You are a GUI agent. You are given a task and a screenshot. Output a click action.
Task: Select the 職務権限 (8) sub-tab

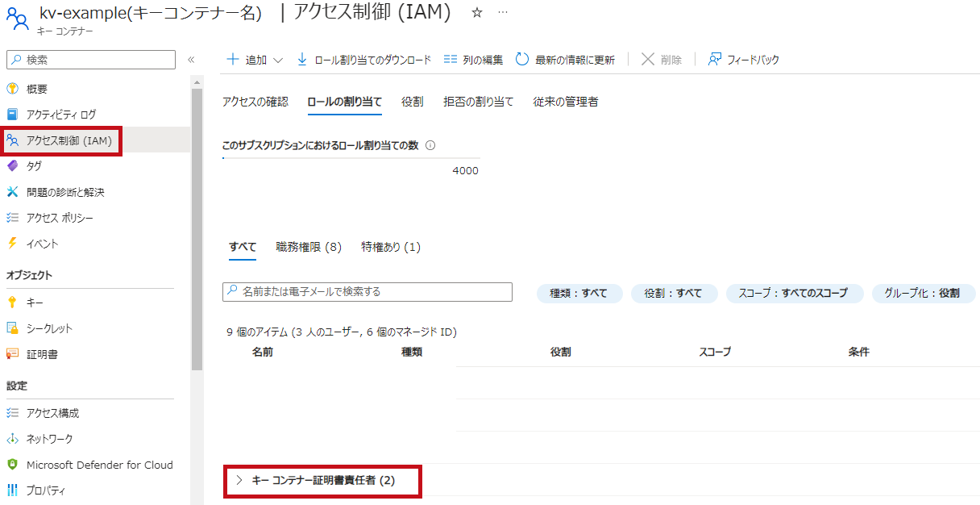point(309,247)
